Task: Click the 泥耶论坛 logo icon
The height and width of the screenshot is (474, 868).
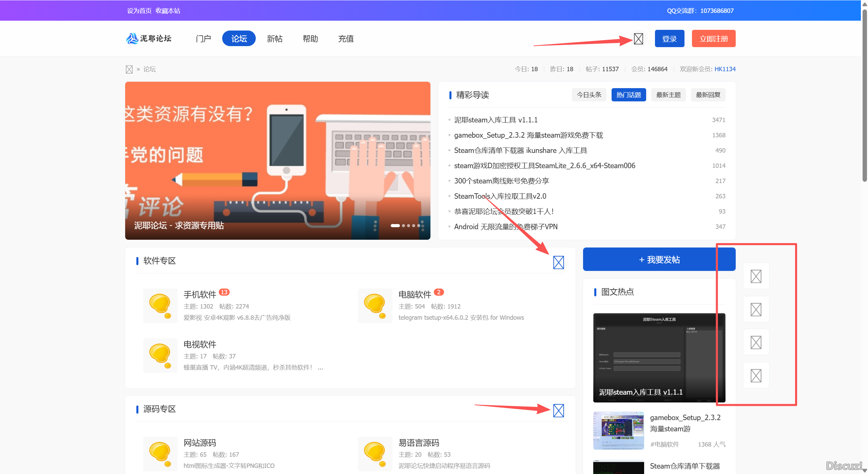Action: [132, 38]
